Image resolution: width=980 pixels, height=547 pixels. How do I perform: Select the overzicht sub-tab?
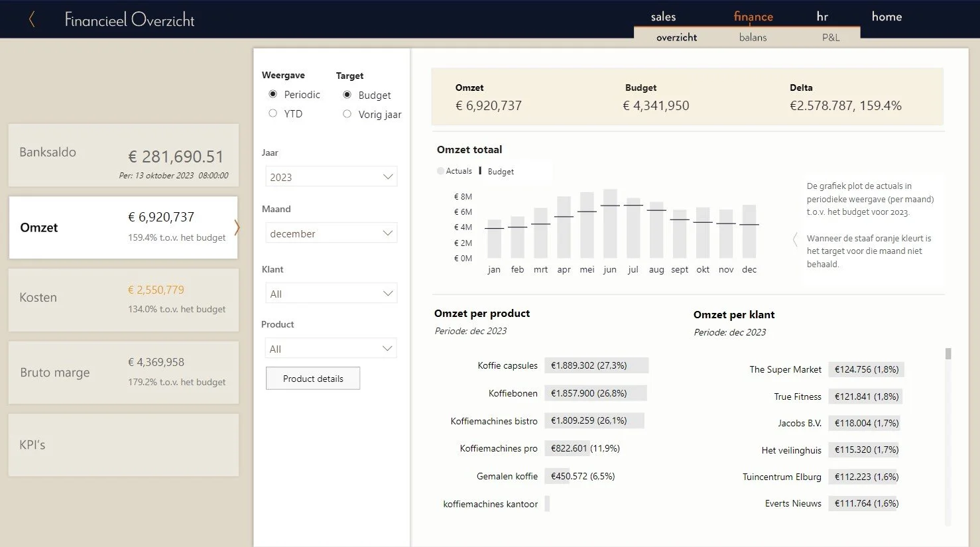coord(676,37)
